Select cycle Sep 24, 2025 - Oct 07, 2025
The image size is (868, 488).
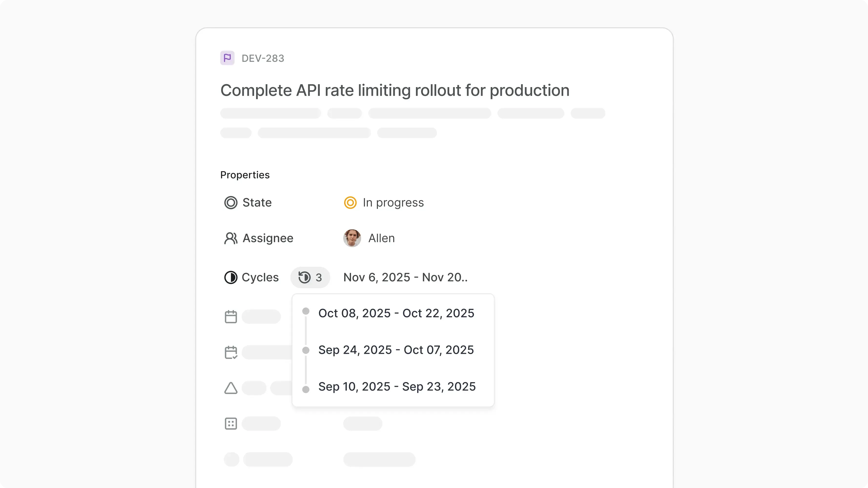(396, 350)
